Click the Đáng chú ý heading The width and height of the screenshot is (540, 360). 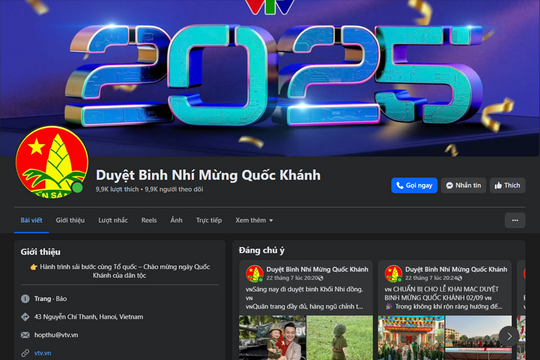click(262, 250)
